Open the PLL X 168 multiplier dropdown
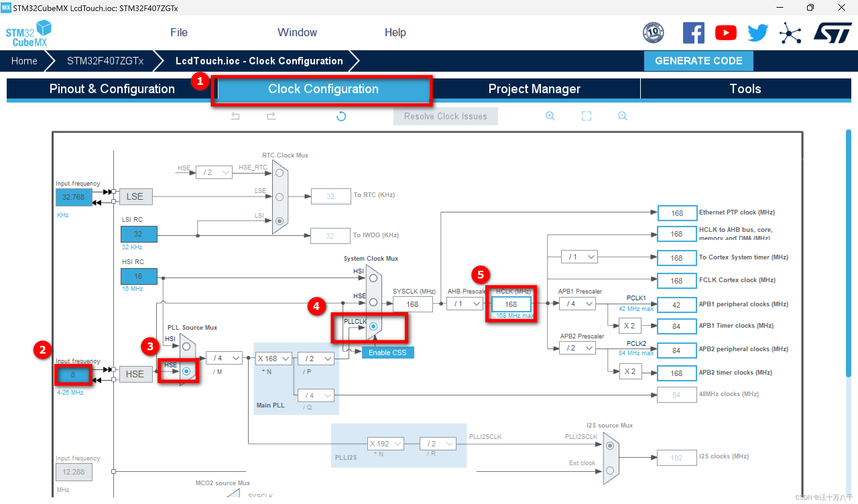 [274, 359]
